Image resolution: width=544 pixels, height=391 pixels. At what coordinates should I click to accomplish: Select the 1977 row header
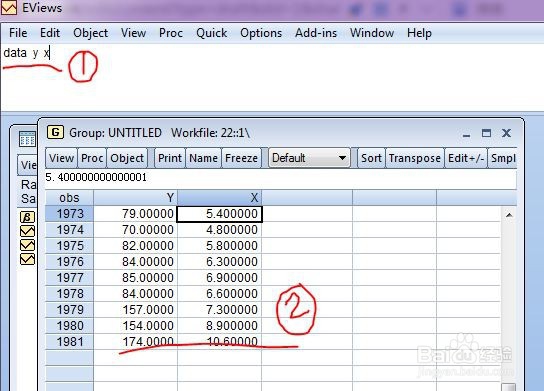coord(69,278)
